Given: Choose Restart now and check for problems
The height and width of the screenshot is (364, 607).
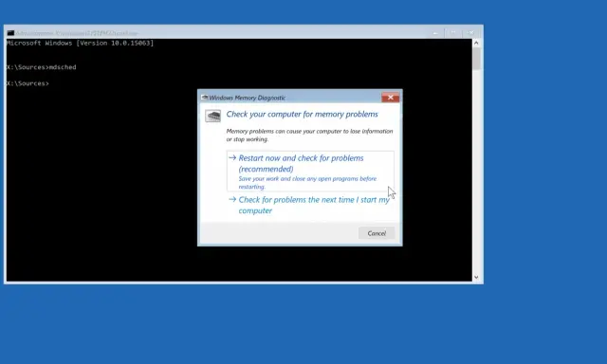Looking at the screenshot, I should [x=310, y=172].
